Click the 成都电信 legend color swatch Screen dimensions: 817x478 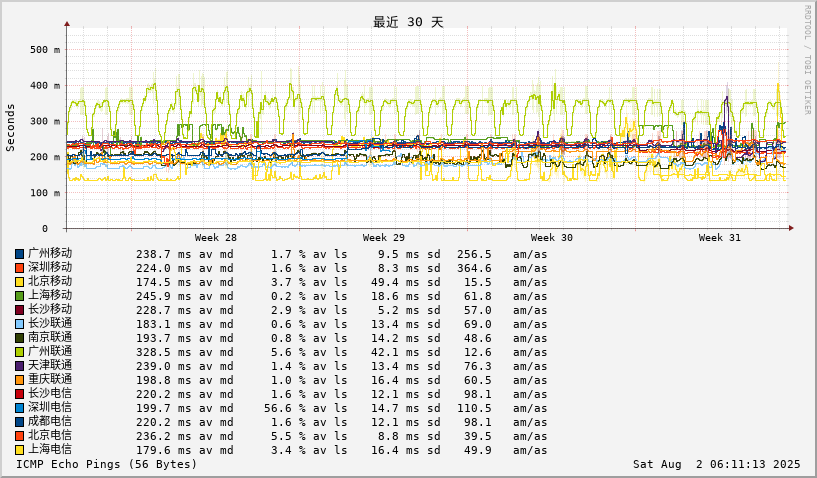point(19,423)
